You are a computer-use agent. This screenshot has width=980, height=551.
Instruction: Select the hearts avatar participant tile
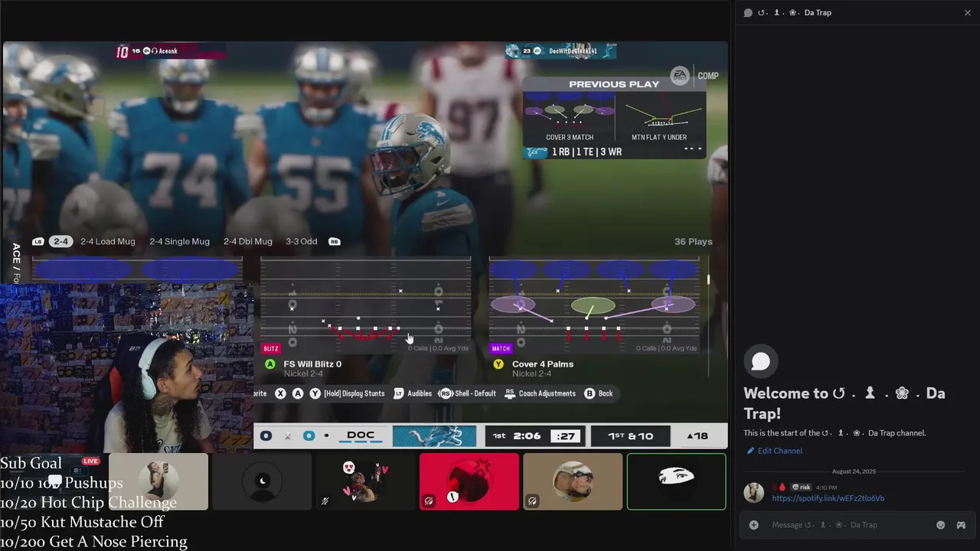365,481
